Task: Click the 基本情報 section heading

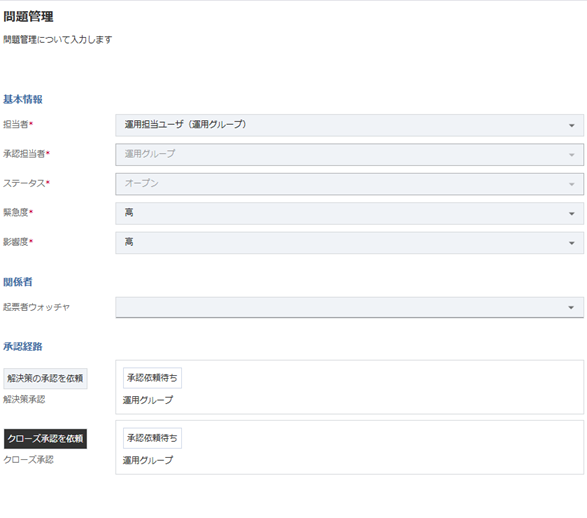Action: pyautogui.click(x=23, y=100)
